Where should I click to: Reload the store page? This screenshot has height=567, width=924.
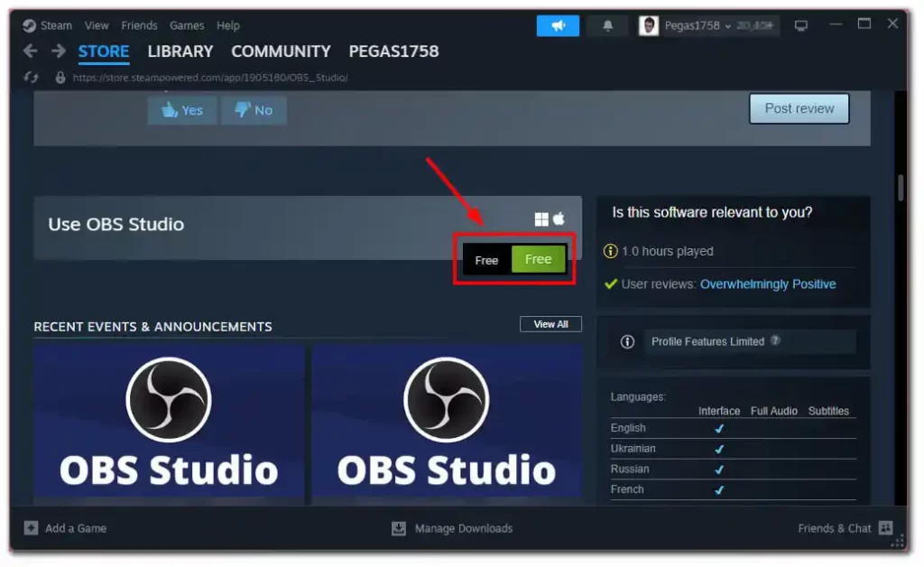click(x=32, y=78)
